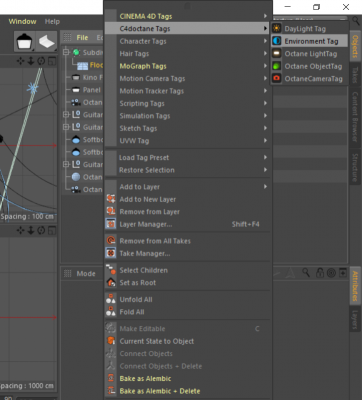This screenshot has width=362, height=400.
Task: Expand the Subdivision object in tree
Action: [x=66, y=52]
